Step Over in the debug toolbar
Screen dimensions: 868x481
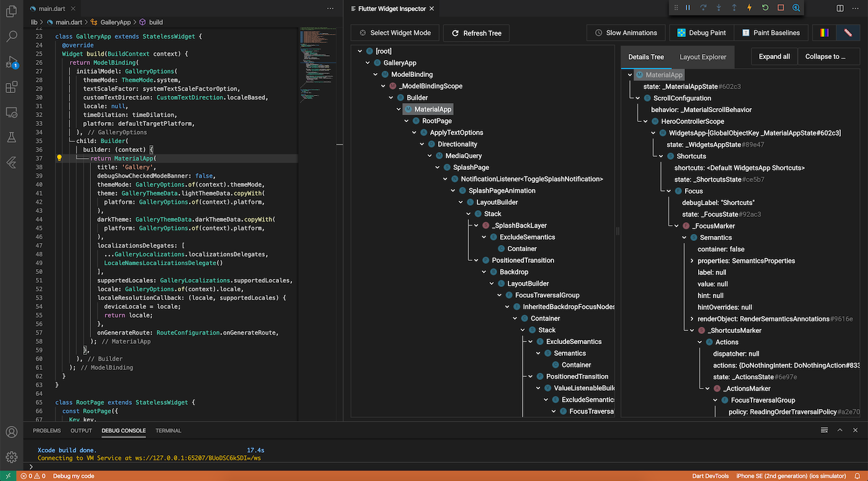coord(702,8)
